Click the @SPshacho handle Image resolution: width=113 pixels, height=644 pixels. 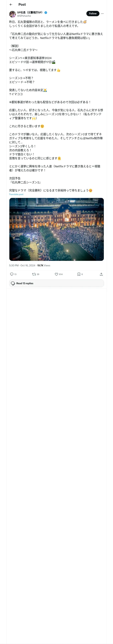tap(24, 16)
